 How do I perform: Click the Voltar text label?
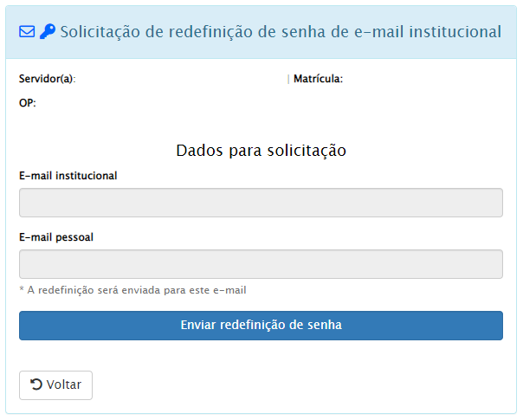coord(64,384)
